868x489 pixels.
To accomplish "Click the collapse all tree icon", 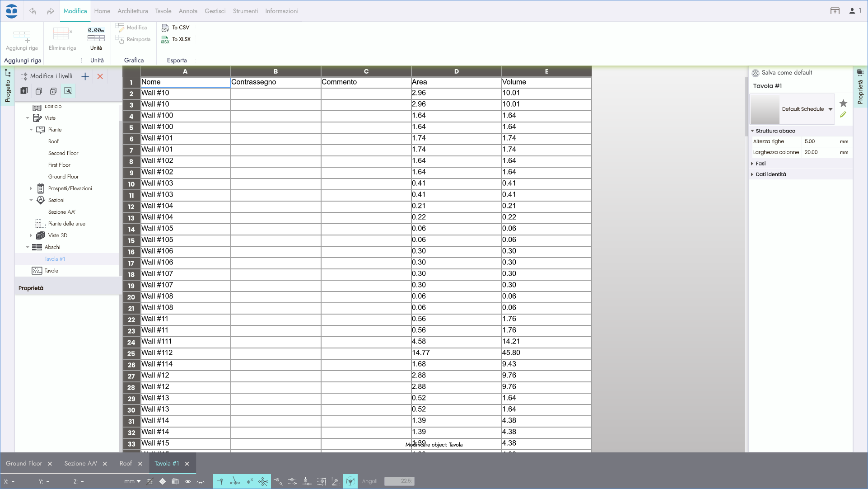I will click(39, 91).
